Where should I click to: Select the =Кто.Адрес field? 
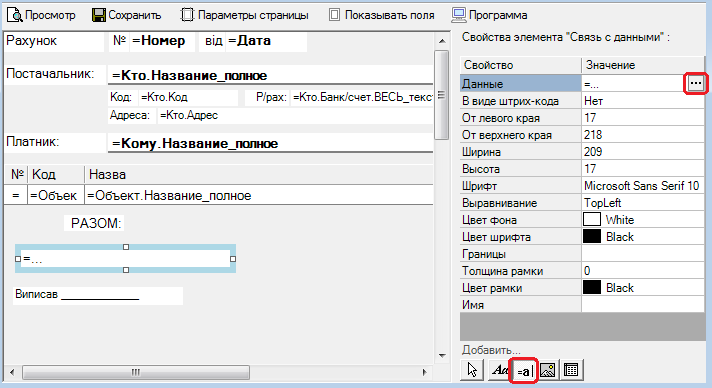295,115
